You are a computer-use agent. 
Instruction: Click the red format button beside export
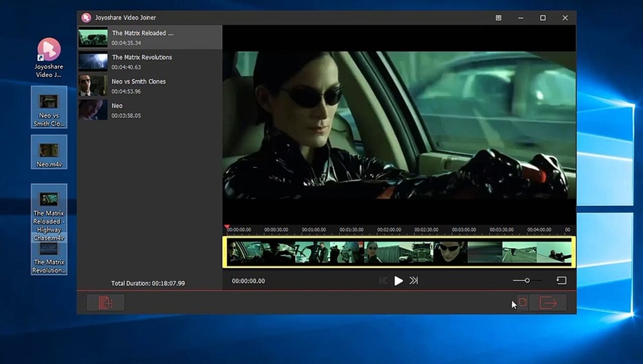(x=523, y=302)
